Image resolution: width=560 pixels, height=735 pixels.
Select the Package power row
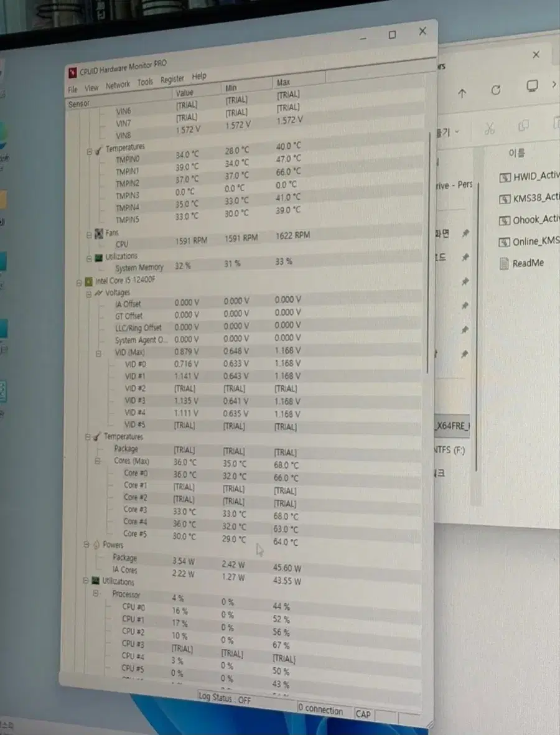coord(244,561)
